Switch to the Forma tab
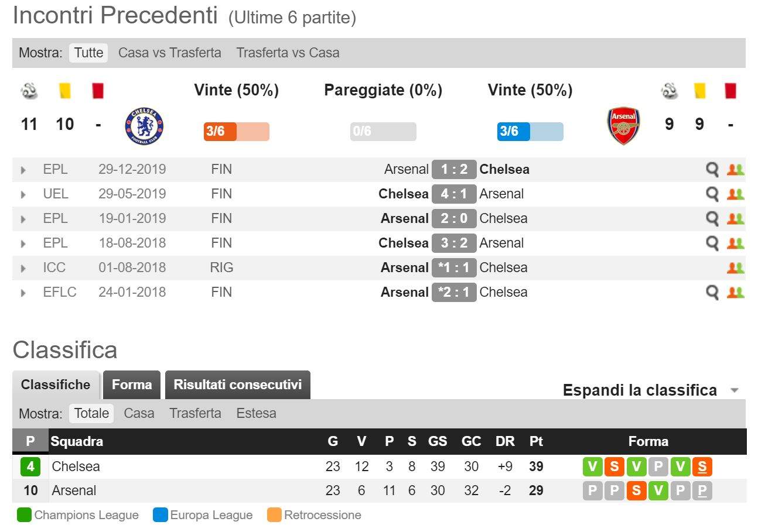 coord(132,385)
